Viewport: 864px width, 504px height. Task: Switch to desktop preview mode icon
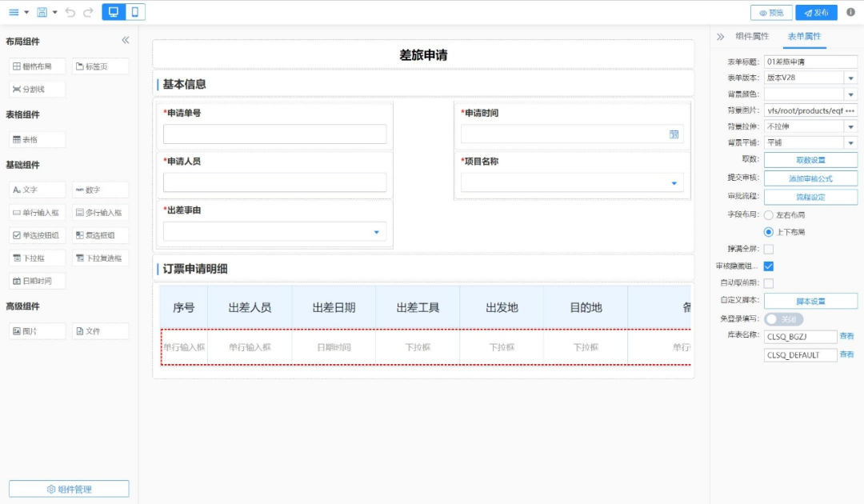point(114,12)
